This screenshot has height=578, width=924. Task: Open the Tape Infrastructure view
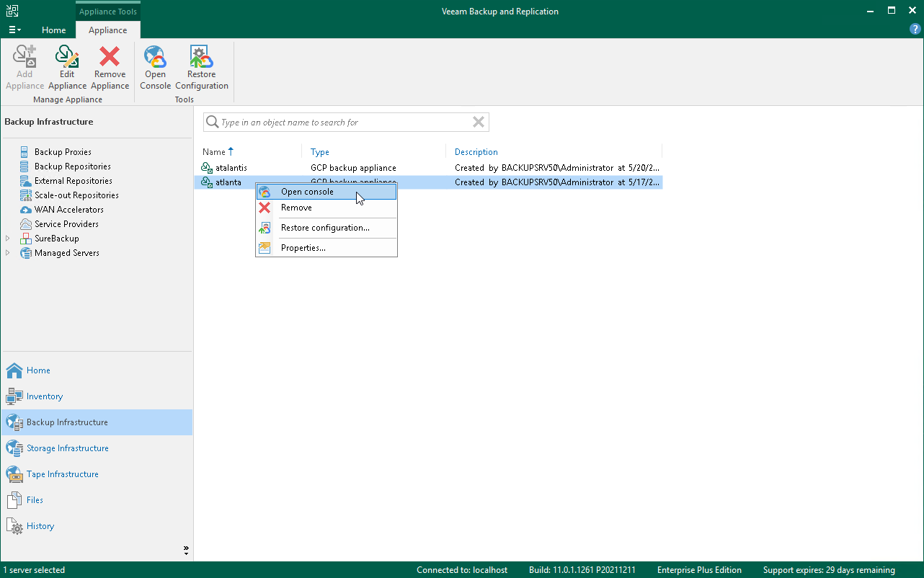coord(97,474)
